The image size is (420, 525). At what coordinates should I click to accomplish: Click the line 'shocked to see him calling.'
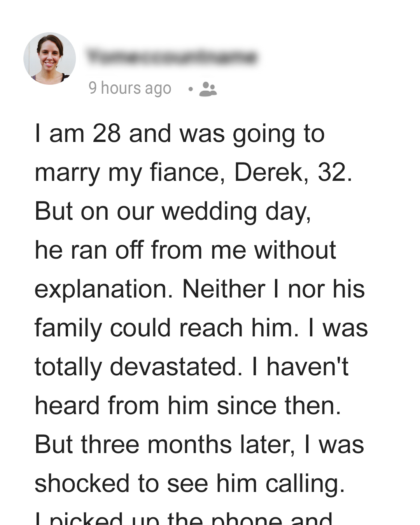tap(190, 484)
